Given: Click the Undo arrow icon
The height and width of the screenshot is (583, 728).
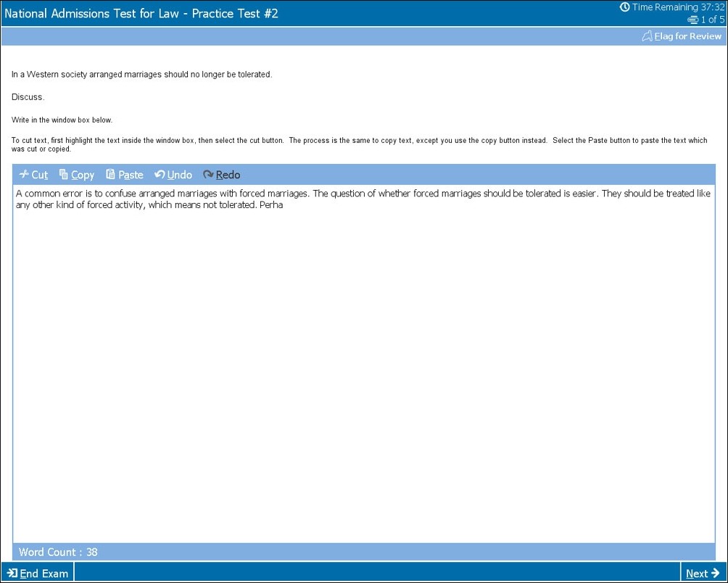Looking at the screenshot, I should (160, 174).
